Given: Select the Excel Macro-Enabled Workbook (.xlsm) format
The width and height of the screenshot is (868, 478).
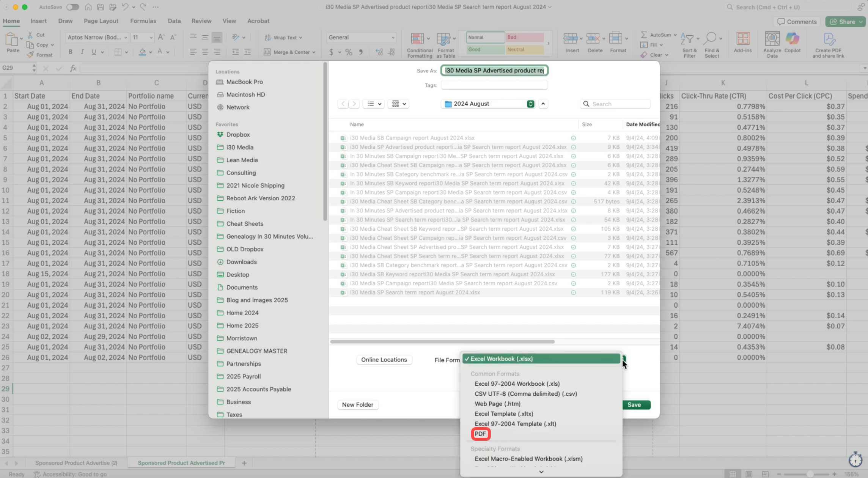Looking at the screenshot, I should click(528, 459).
